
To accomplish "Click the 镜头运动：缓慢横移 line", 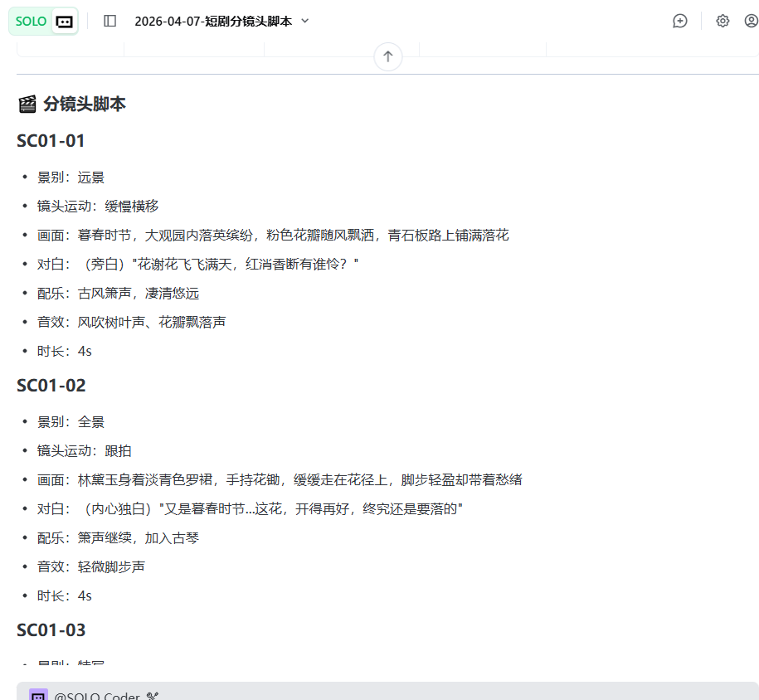I will click(98, 207).
